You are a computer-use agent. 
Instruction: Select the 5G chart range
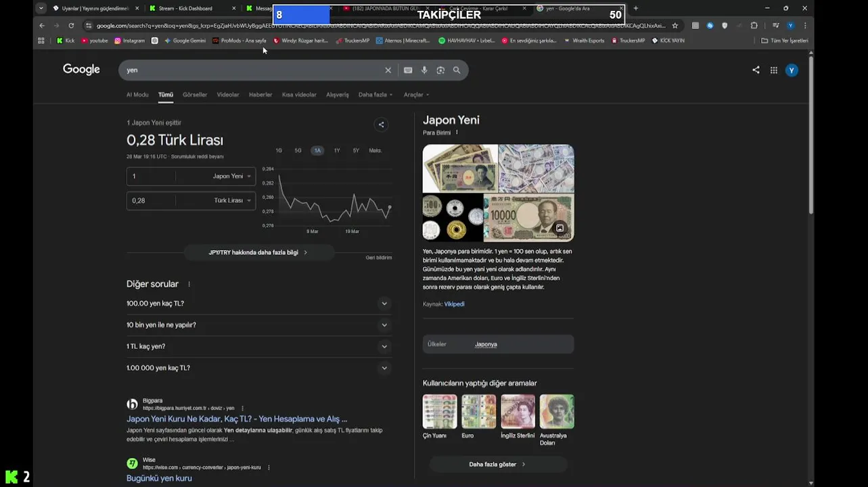point(298,150)
